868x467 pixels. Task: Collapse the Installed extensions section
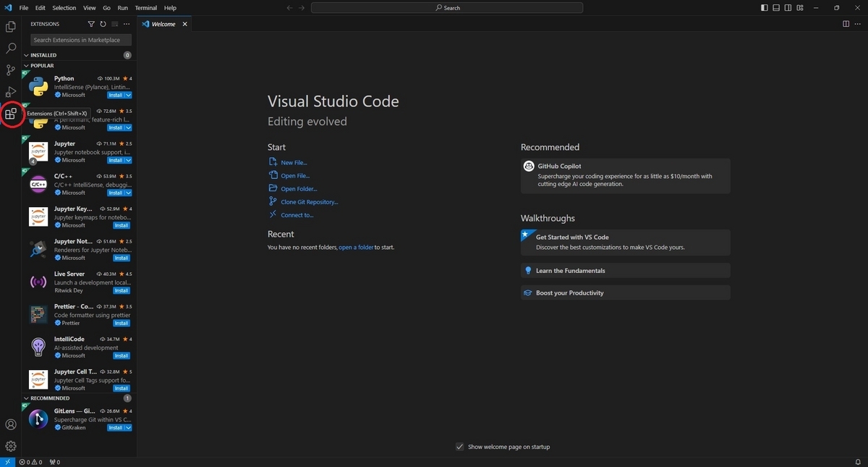(x=27, y=55)
